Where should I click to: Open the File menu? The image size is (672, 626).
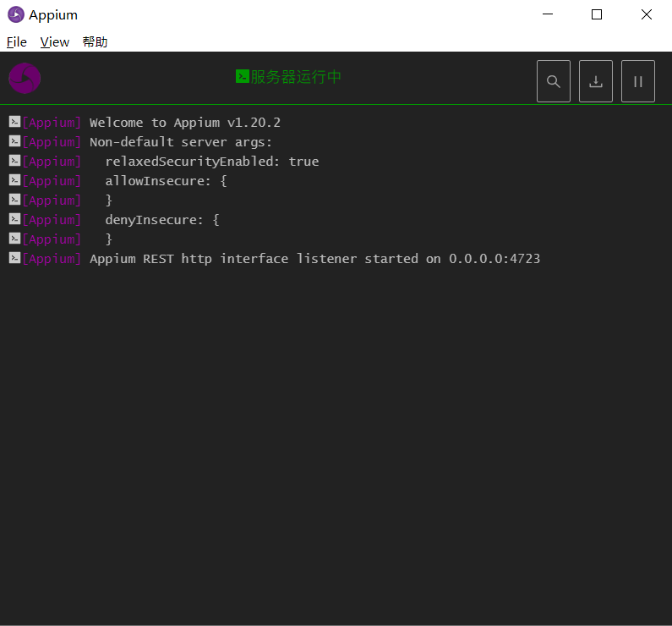coord(17,42)
